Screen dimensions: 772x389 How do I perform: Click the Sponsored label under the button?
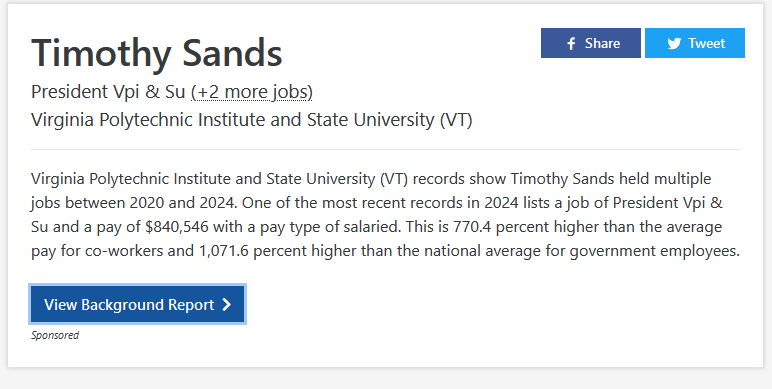click(55, 335)
